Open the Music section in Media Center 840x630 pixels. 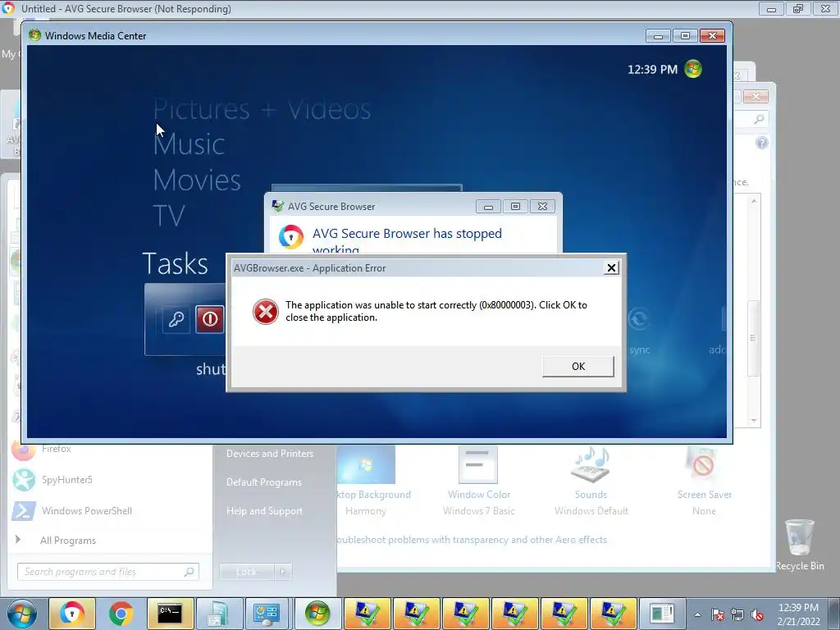coord(189,144)
